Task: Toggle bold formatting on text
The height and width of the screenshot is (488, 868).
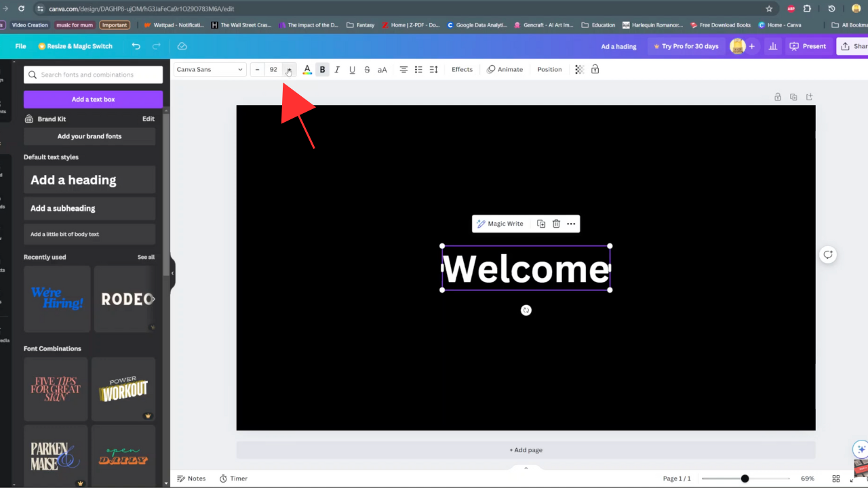Action: point(322,69)
